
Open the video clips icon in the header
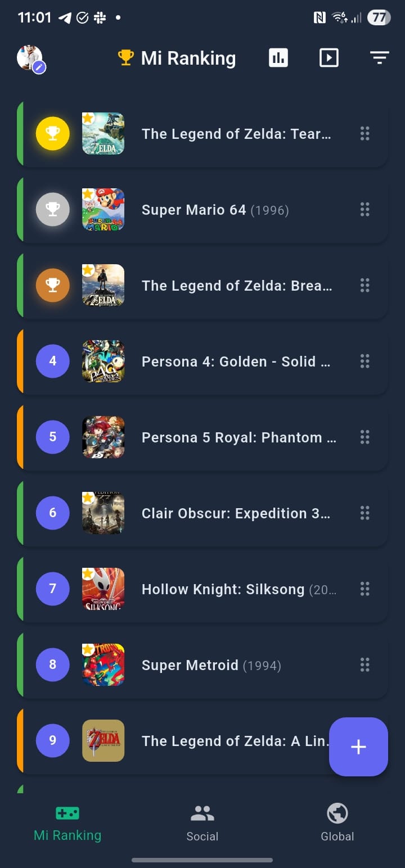coord(328,57)
